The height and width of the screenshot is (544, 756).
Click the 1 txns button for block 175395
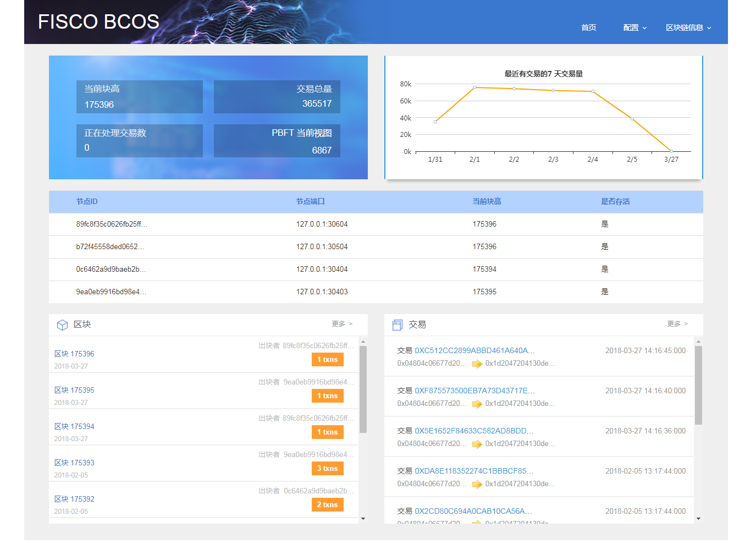tap(327, 395)
